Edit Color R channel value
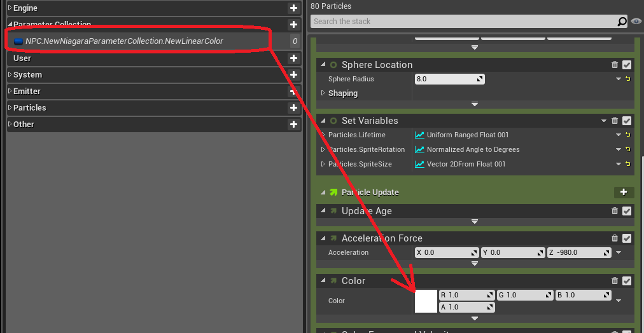 pos(467,296)
